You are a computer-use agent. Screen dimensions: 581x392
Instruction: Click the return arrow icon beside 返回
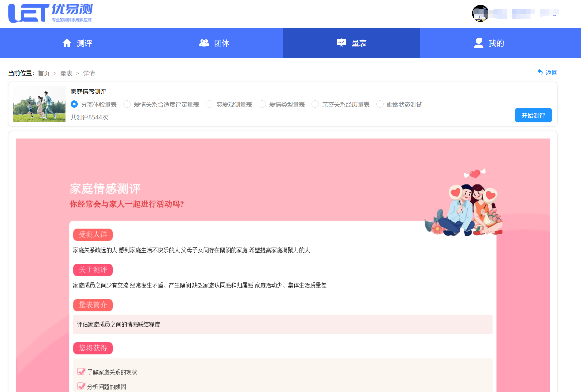(x=540, y=72)
